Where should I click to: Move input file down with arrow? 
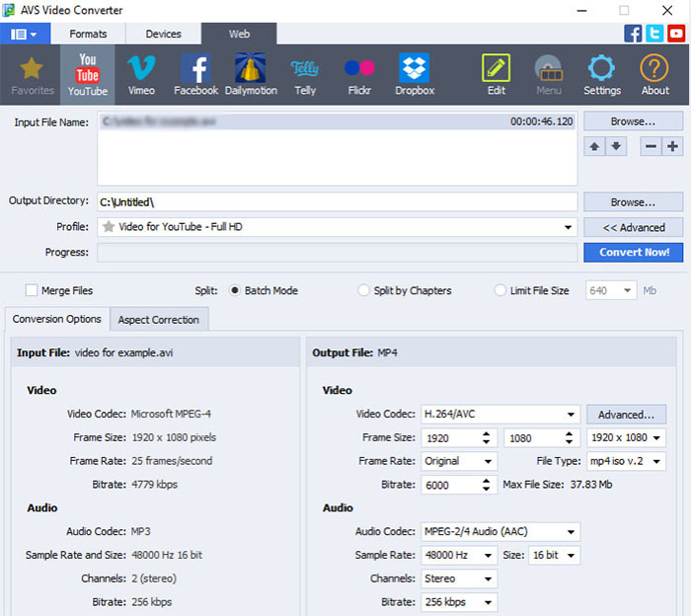click(616, 146)
